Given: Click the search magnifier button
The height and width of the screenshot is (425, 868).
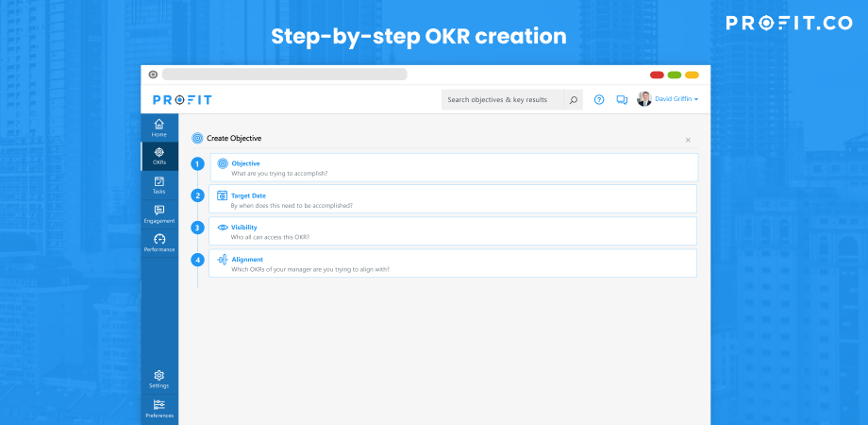Looking at the screenshot, I should click(573, 100).
